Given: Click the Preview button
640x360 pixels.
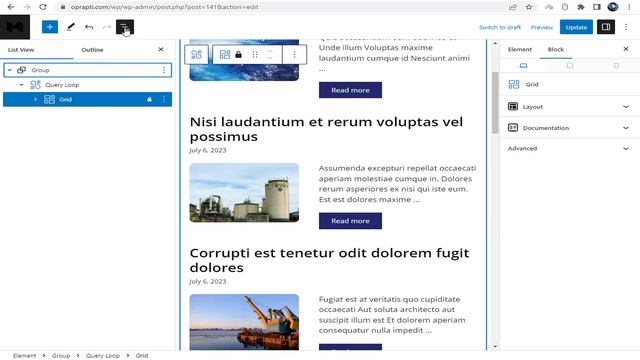Looking at the screenshot, I should [x=542, y=27].
